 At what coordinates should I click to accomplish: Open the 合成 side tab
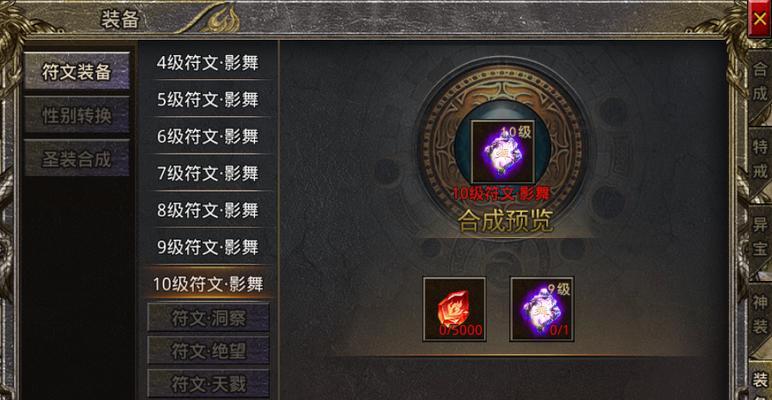[x=760, y=83]
